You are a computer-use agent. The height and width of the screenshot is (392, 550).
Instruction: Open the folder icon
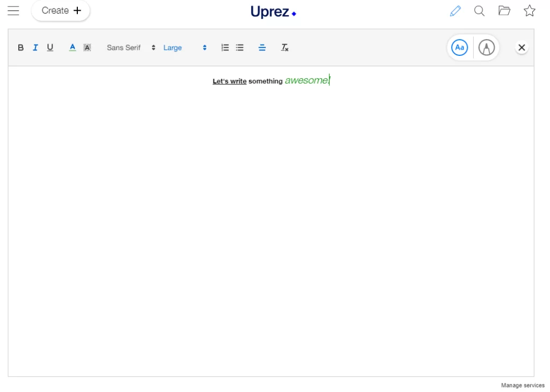point(504,11)
